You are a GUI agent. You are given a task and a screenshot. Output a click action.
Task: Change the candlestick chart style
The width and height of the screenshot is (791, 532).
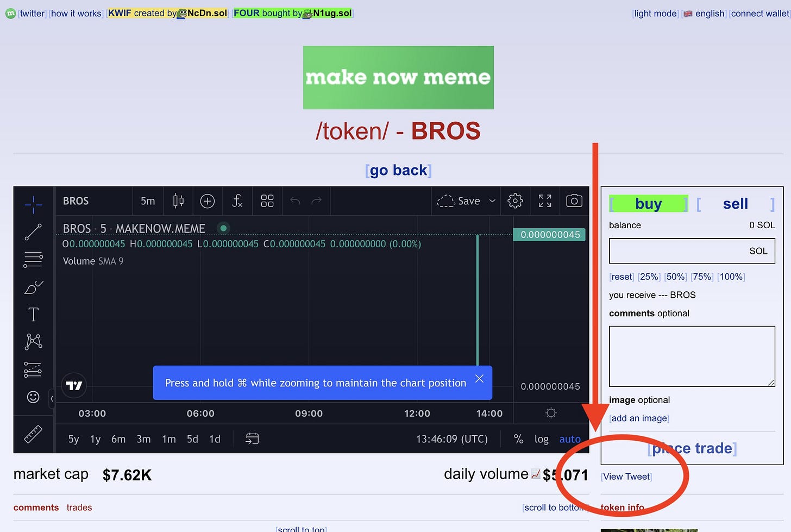point(178,201)
